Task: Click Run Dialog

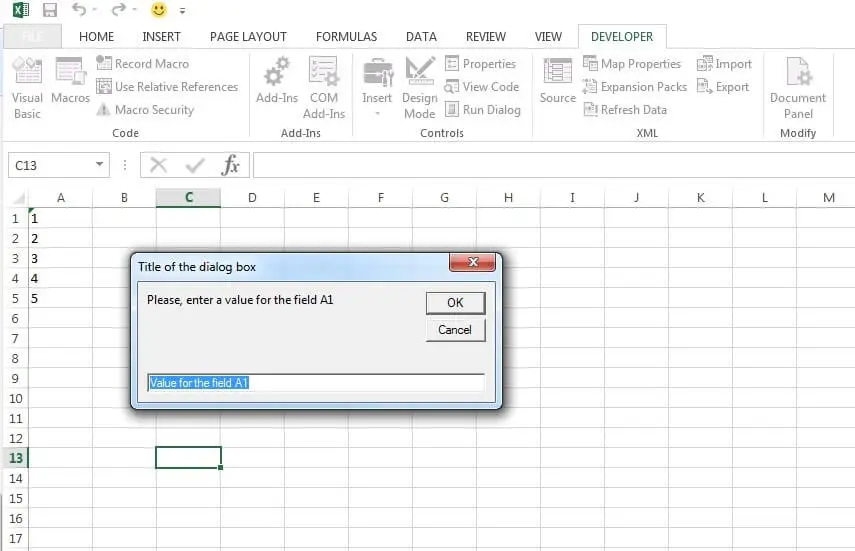Action: tap(483, 110)
